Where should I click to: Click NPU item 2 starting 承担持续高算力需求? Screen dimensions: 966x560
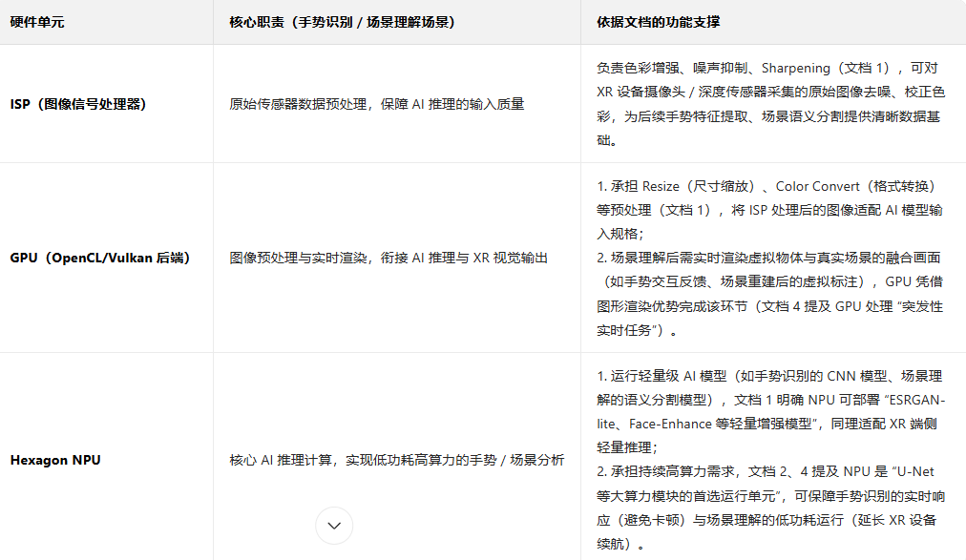[770, 508]
